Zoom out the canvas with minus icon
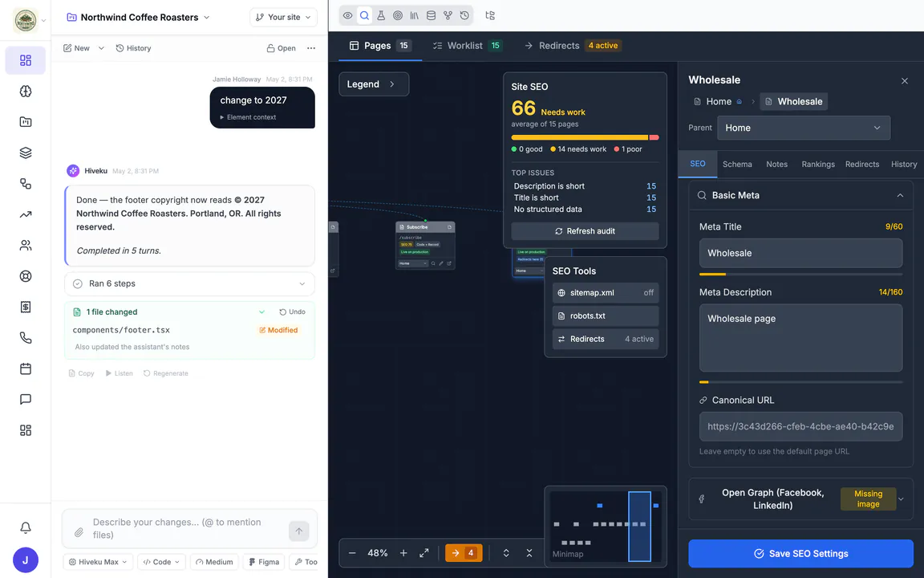Viewport: 924px width, 578px height. click(352, 553)
